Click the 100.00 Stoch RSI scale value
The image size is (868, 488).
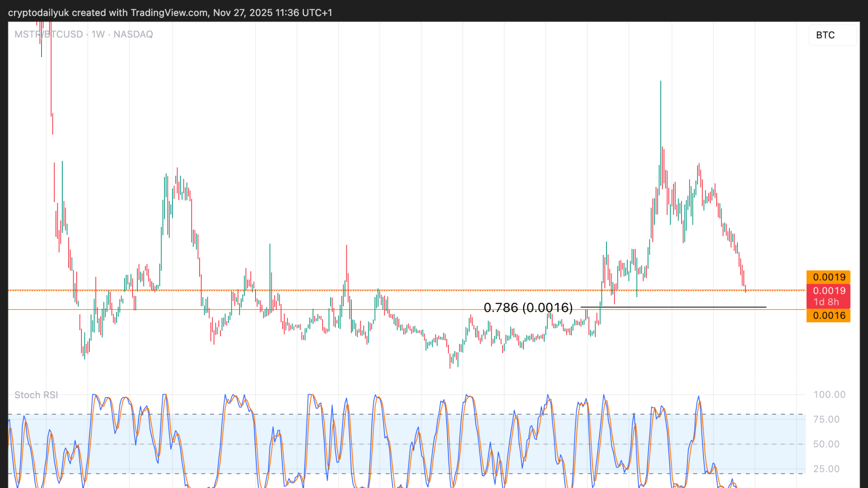[829, 395]
